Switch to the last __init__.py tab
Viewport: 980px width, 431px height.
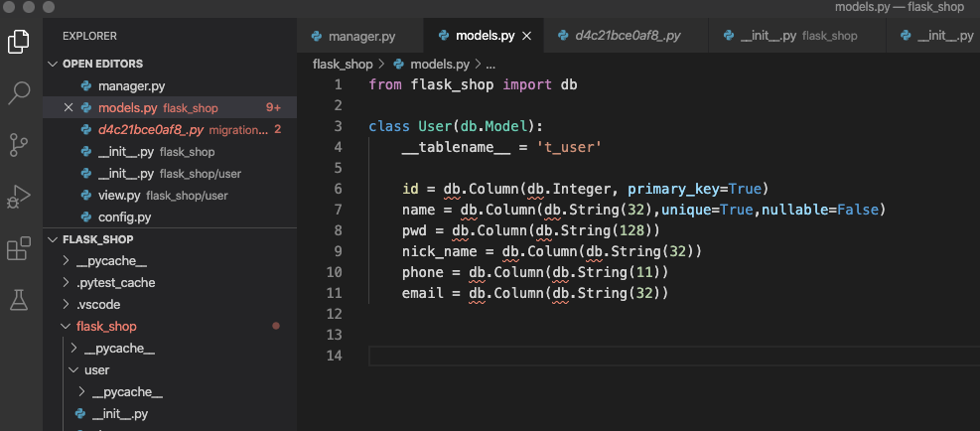click(933, 36)
